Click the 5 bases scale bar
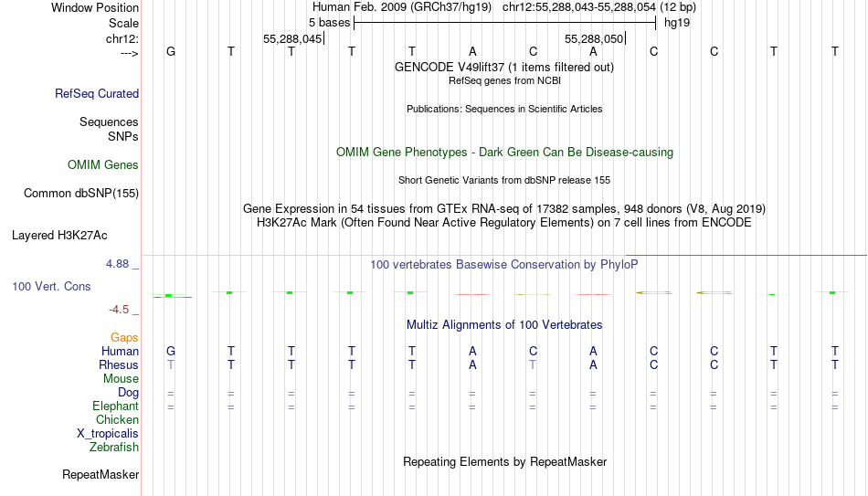 tap(505, 23)
